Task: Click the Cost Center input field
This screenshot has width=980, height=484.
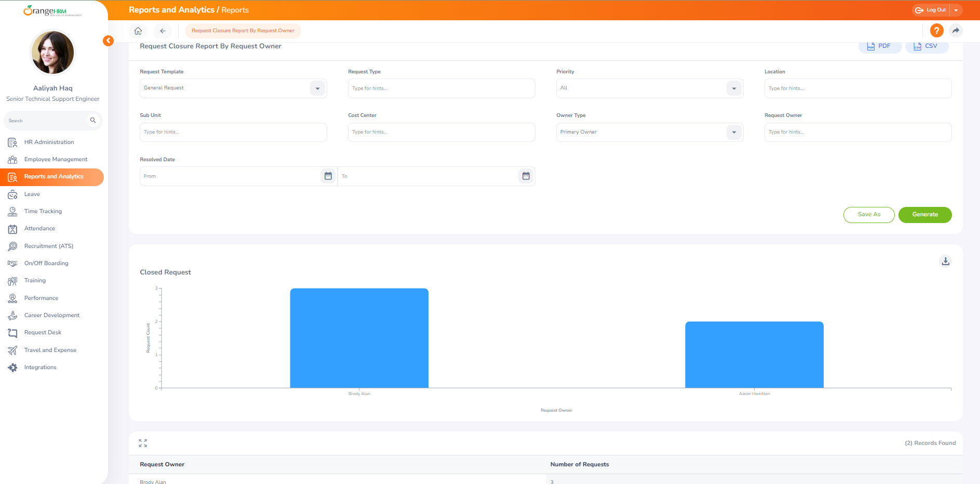Action: [441, 132]
